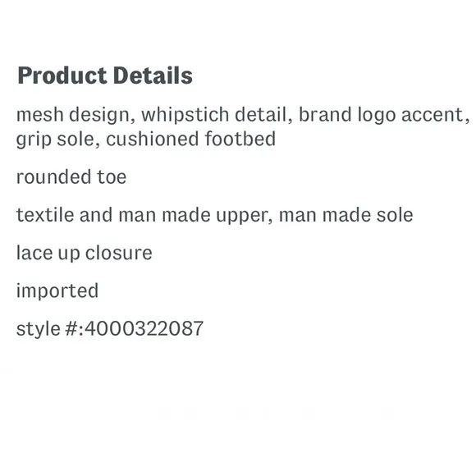The image size is (476, 476).
Task: Select the word "Details" in the heading
Action: coord(153,75)
